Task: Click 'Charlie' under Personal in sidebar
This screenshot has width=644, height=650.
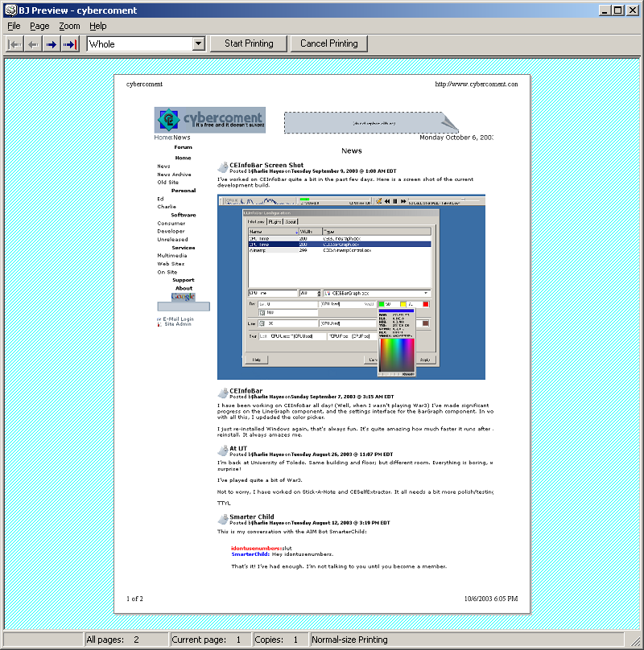Action: [x=167, y=207]
